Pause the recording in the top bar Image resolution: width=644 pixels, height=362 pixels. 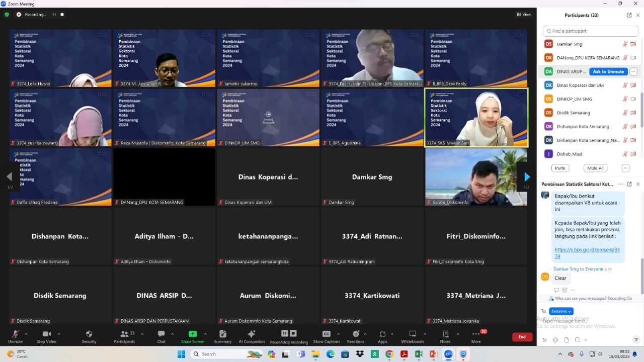coord(54,15)
